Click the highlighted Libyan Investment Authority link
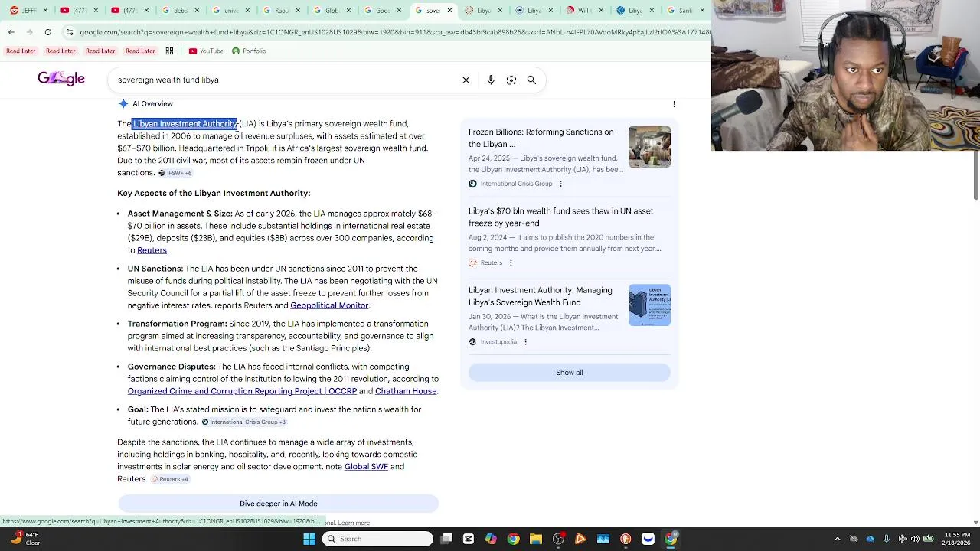 click(x=185, y=124)
